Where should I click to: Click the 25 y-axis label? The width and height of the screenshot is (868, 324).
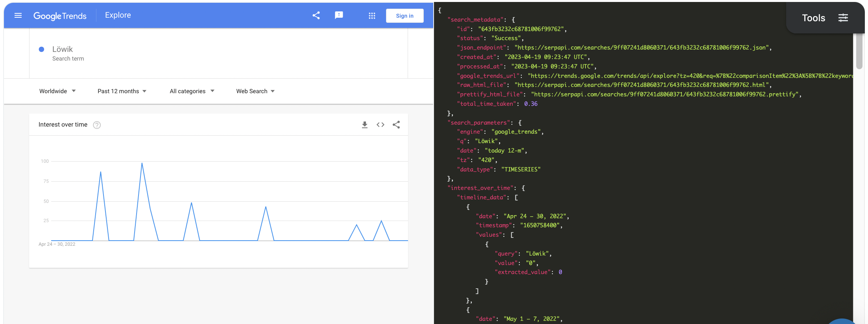tap(46, 221)
